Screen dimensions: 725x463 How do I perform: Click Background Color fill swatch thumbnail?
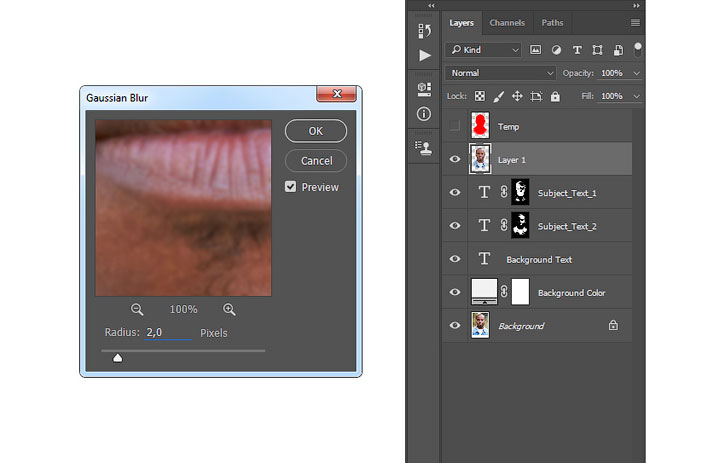click(484, 291)
